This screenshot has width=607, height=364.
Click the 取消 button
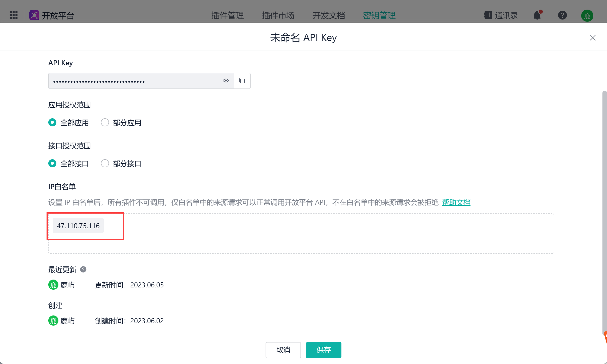point(283,350)
